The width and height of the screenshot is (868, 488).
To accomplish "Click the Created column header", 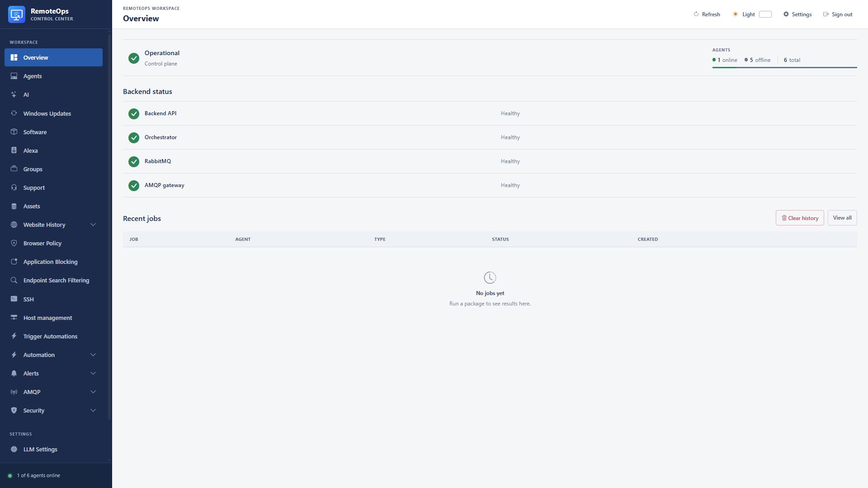I will 647,239.
